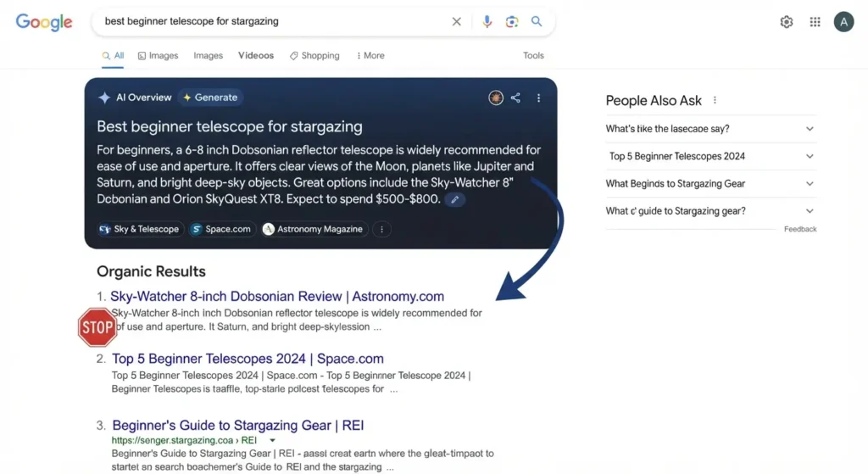Open Astronomy Magazine source chip
The image size is (868, 474).
[314, 229]
